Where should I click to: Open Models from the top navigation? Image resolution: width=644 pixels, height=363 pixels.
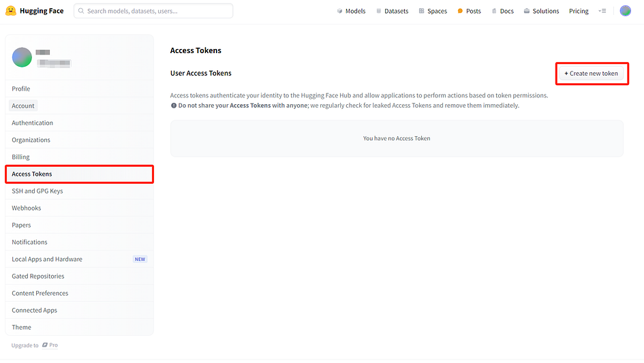pos(351,11)
